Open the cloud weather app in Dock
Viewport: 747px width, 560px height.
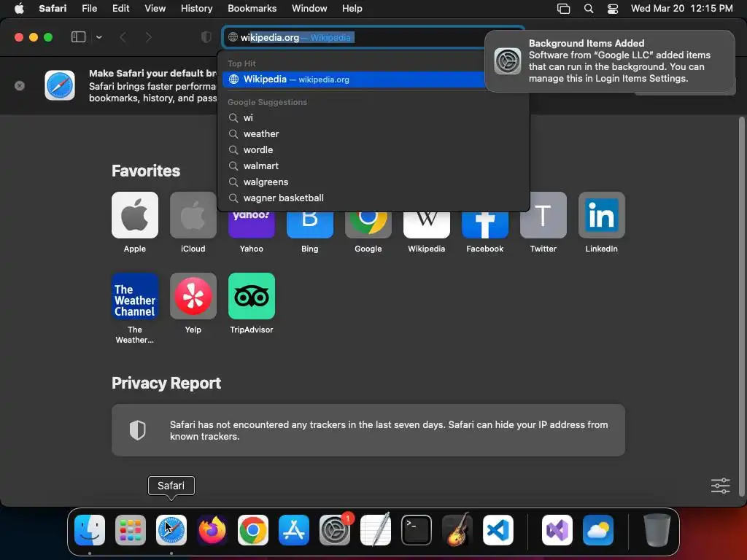tap(598, 530)
